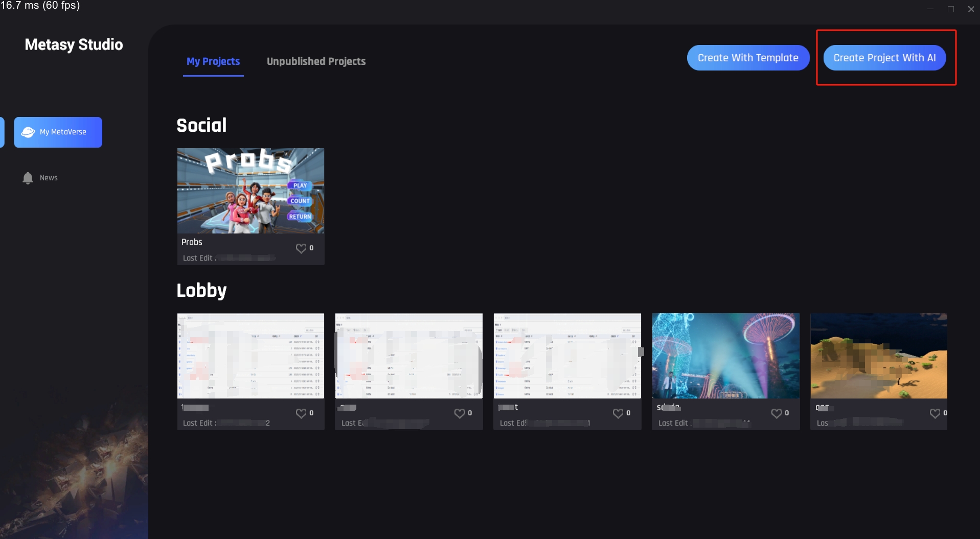This screenshot has height=539, width=980.
Task: Open the second Lobby spreadsheet thumbnail
Action: (408, 356)
